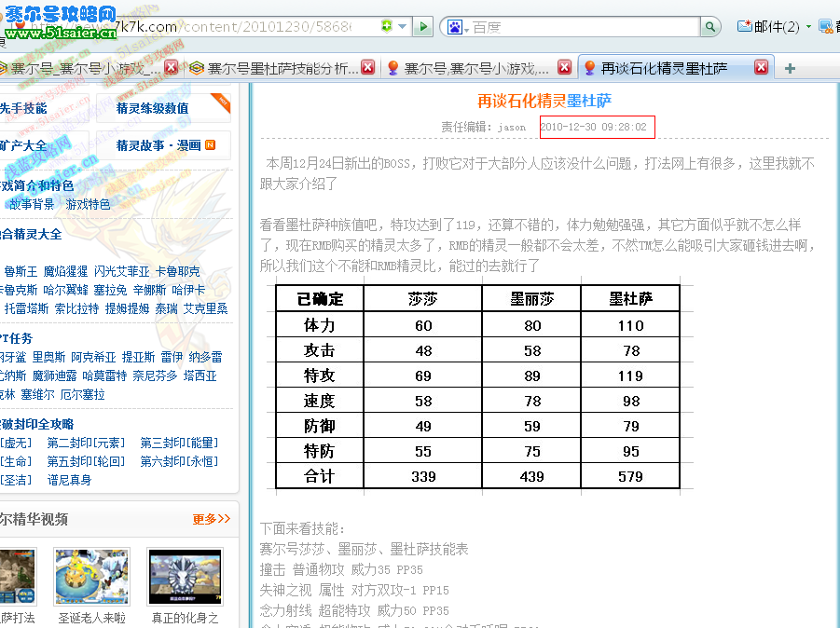The image size is (840, 628).
Task: Open the 矿产大全 link
Action: (23, 145)
